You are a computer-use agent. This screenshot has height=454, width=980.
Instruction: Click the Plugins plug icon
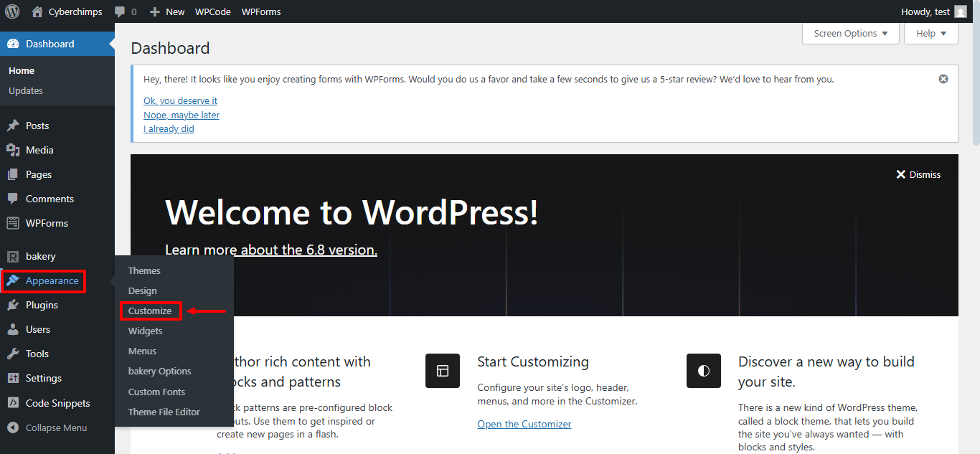13,305
